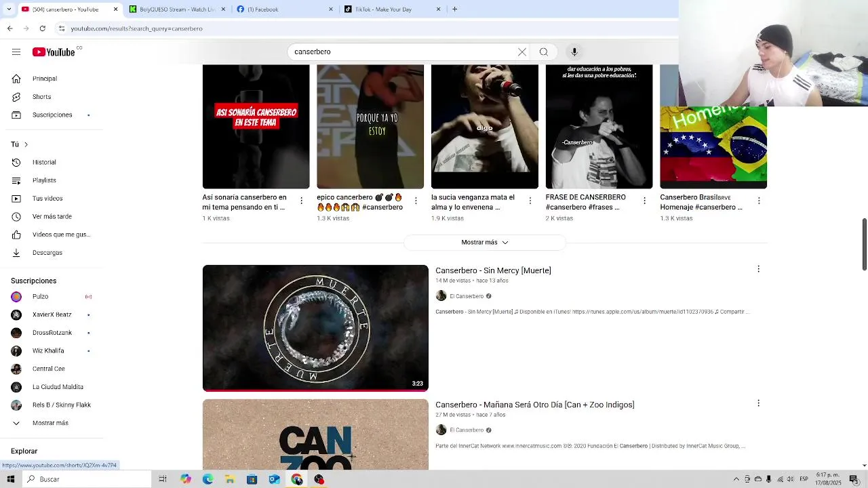Open options for Mañana Será Otro Día video

tap(758, 403)
